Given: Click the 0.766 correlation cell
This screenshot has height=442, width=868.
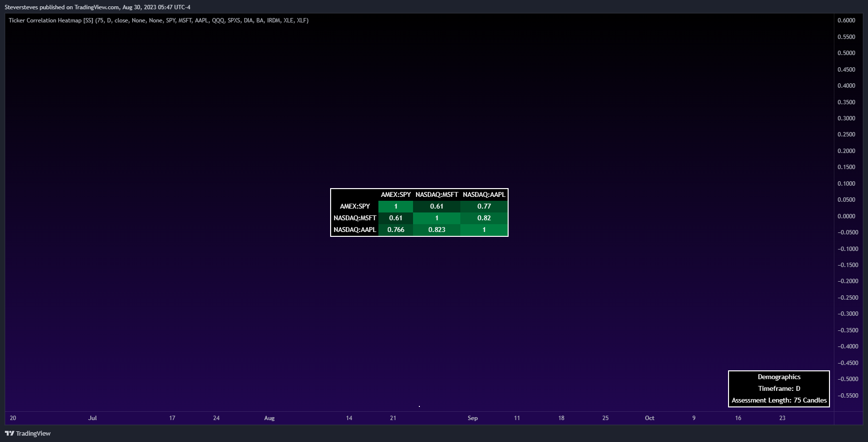Looking at the screenshot, I should coord(396,230).
